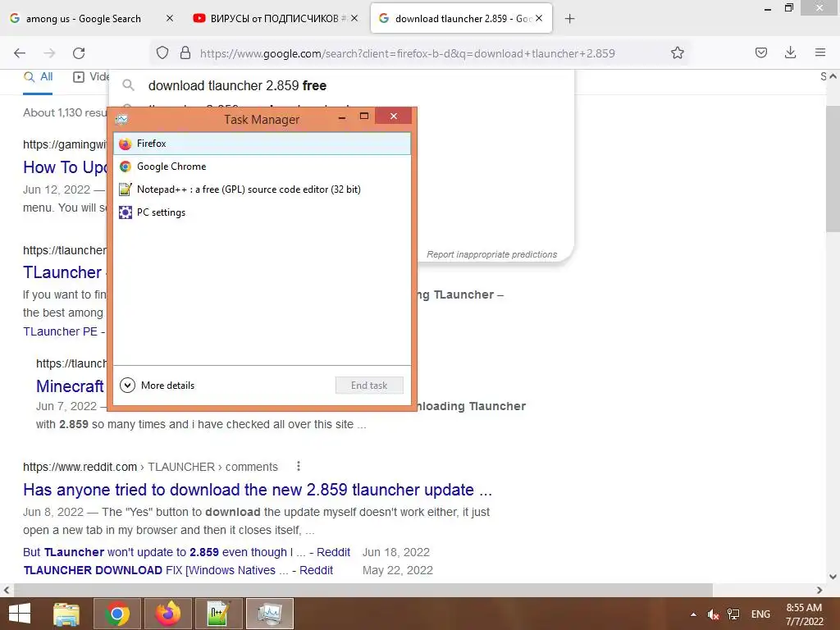840x630 pixels.
Task: Close the YouTube tab
Action: coord(354,18)
